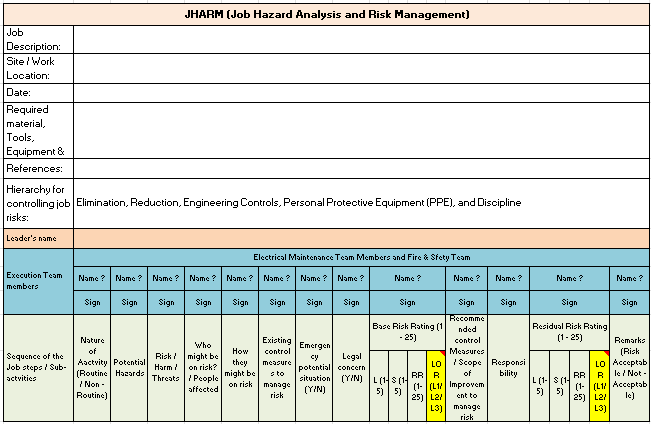Click 'Sign' cell above Base Risk Rating
Image resolution: width=651 pixels, height=424 pixels.
[407, 302]
